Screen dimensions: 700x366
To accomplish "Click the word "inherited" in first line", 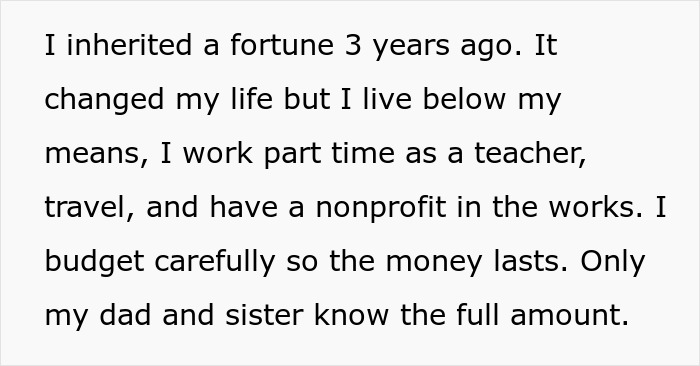I will pos(129,45).
